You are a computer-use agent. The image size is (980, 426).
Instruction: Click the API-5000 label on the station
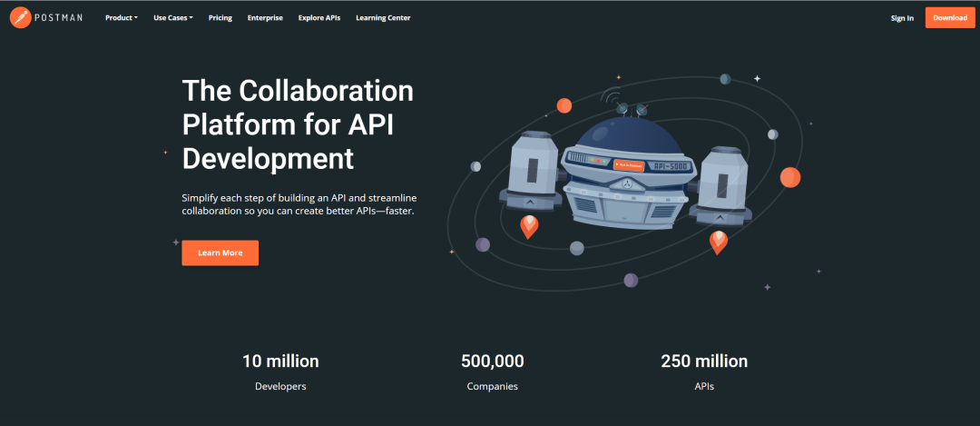[670, 166]
